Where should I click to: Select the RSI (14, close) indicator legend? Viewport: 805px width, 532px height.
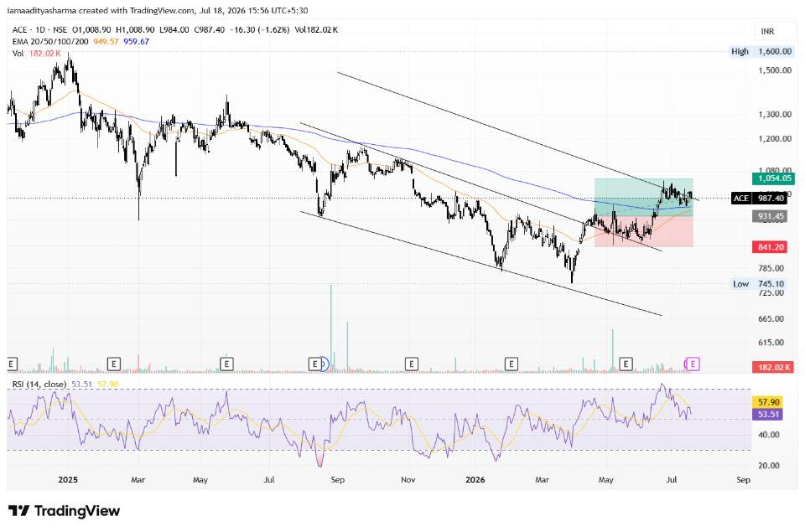39,385
